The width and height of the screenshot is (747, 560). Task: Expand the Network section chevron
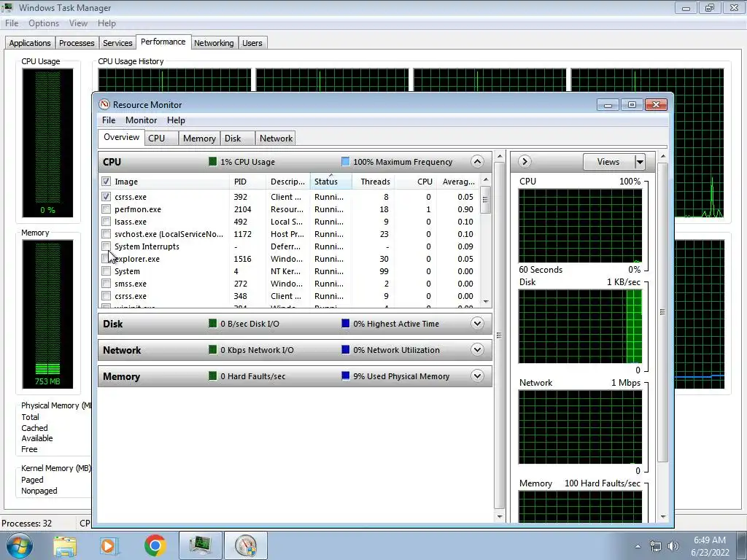click(x=477, y=349)
